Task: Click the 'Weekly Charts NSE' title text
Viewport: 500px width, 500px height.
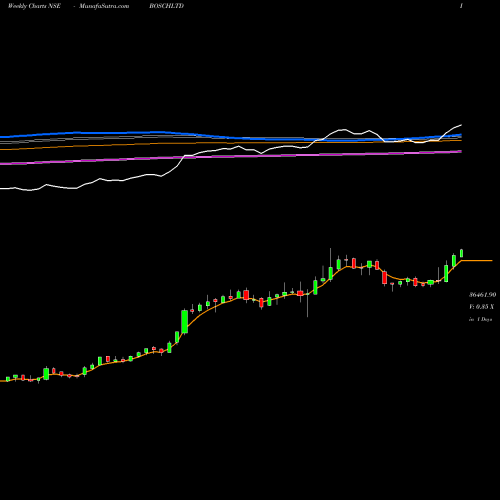Action: coord(34,6)
